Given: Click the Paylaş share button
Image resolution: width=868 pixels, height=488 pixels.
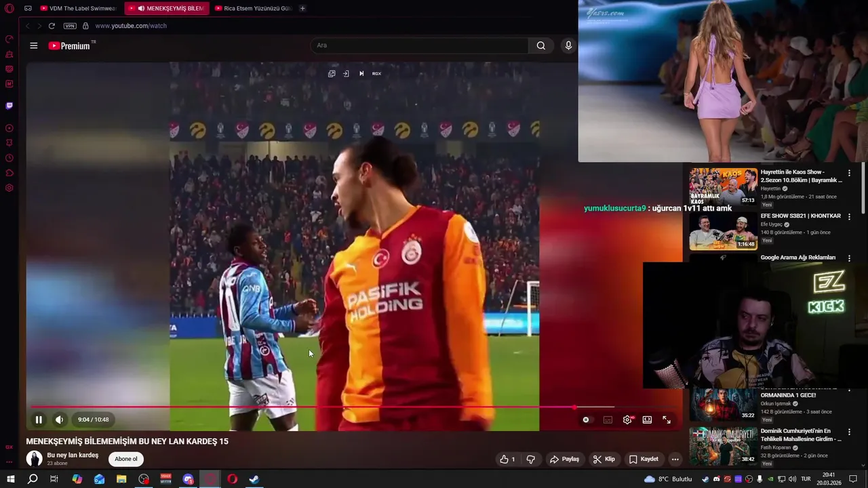Looking at the screenshot, I should pos(565,459).
